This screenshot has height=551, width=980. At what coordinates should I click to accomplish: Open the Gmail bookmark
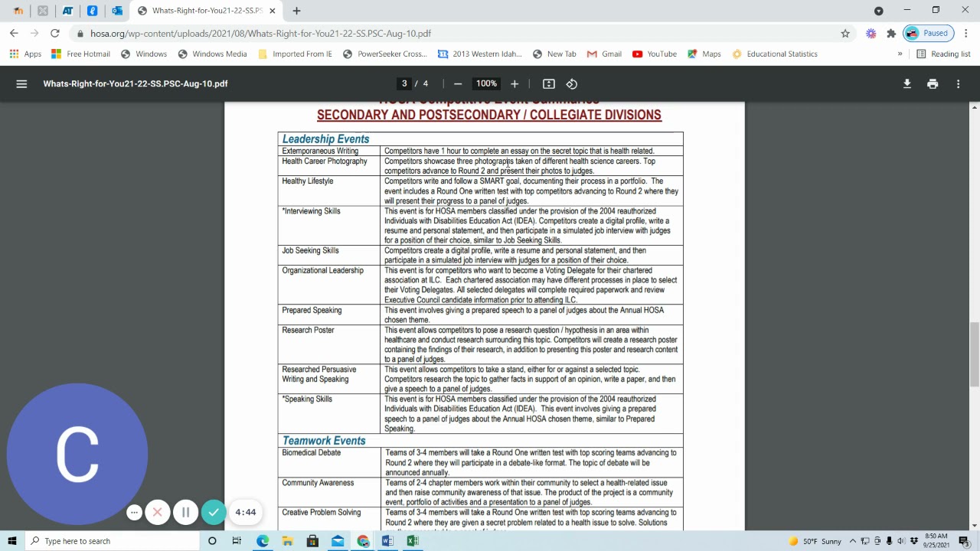[604, 54]
